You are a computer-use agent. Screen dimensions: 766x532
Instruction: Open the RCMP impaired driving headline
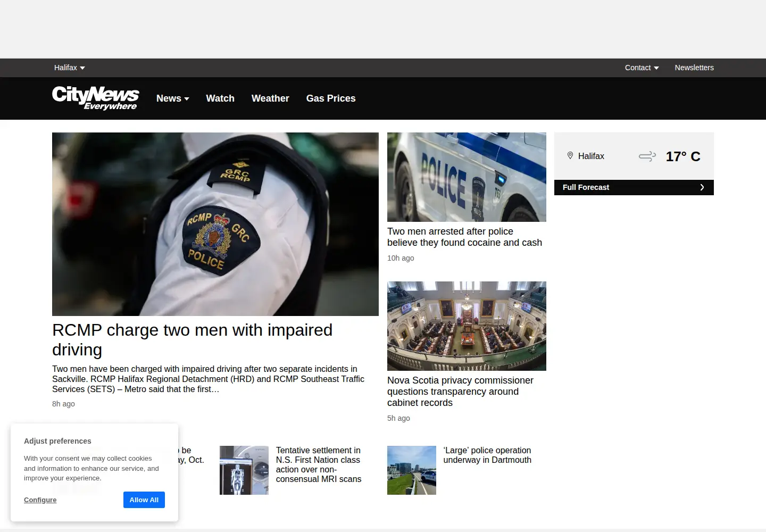tap(192, 340)
